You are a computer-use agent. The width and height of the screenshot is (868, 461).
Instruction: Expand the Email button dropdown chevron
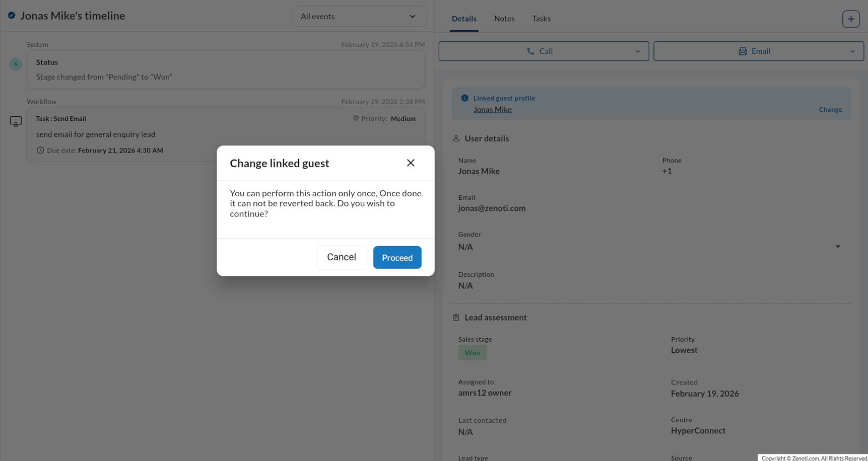852,51
